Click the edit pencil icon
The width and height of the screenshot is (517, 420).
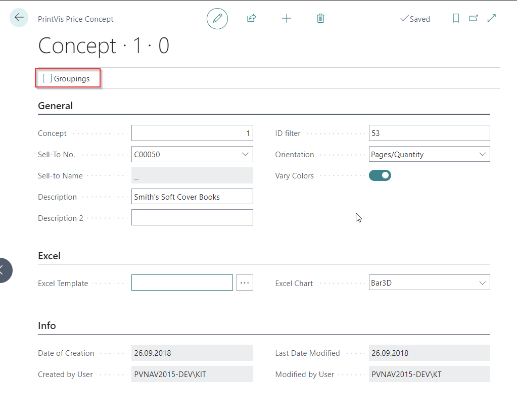(217, 18)
